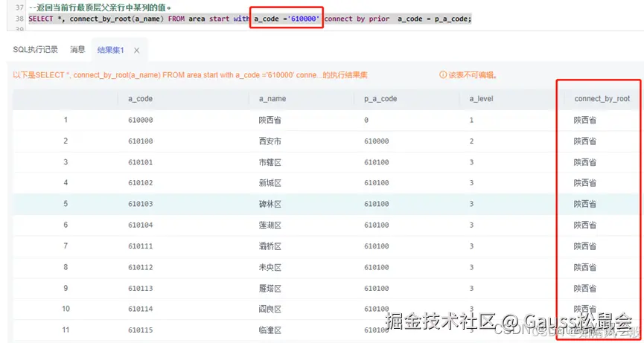Select the a_code cell 610112
Viewport: 644px width, 343px height.
point(141,268)
